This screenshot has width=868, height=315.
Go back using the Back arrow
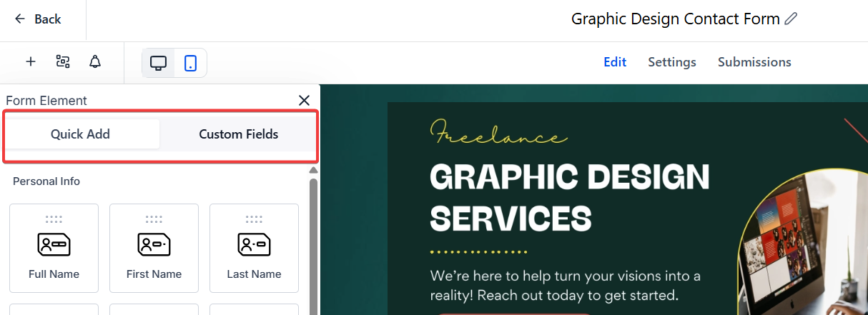(37, 19)
